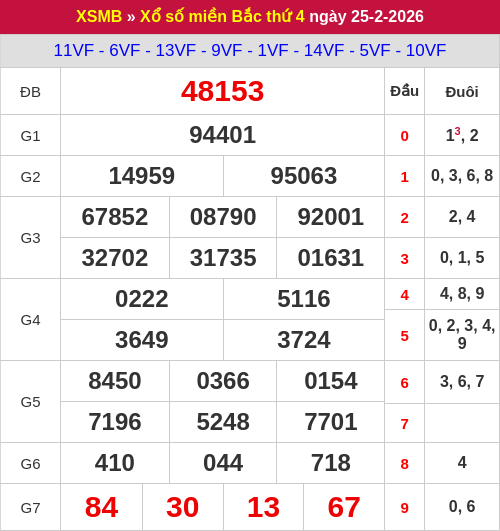Click the Đầu column header
500x531 pixels.
404,91
